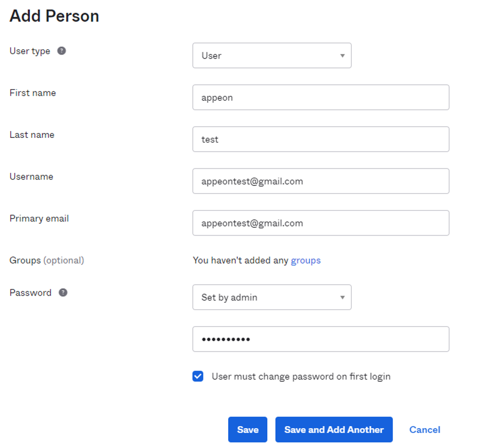Select the Username text field

320,181
